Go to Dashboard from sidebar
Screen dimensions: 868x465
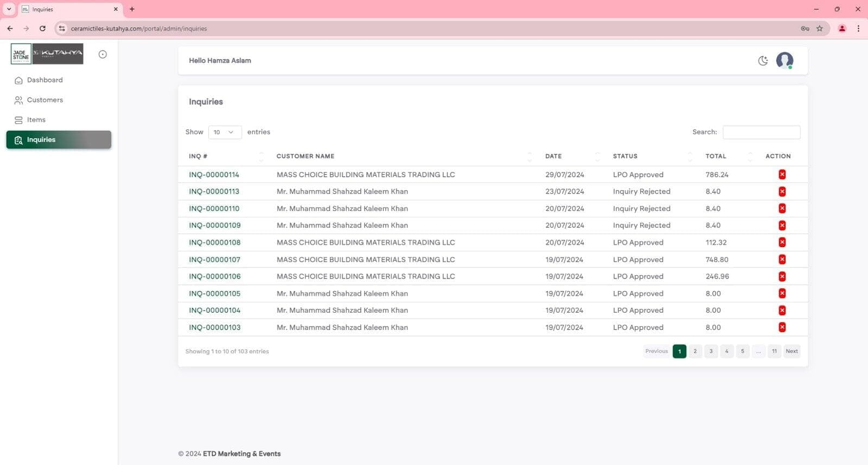click(44, 80)
